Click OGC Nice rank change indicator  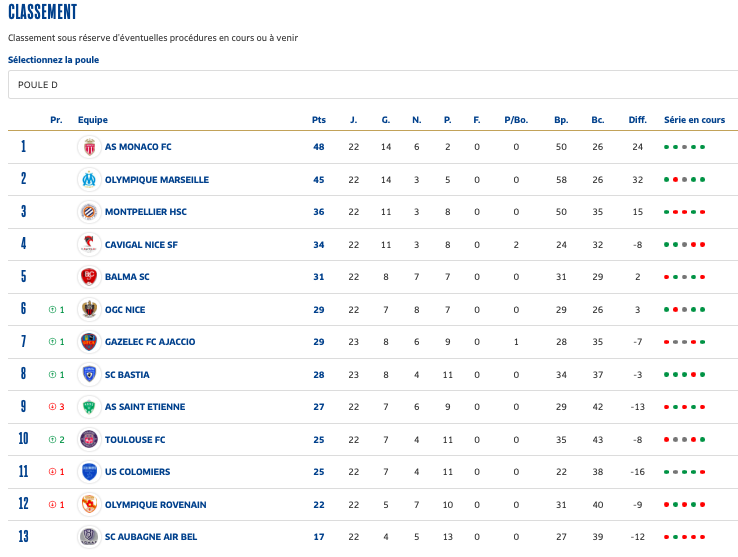pyautogui.click(x=56, y=310)
